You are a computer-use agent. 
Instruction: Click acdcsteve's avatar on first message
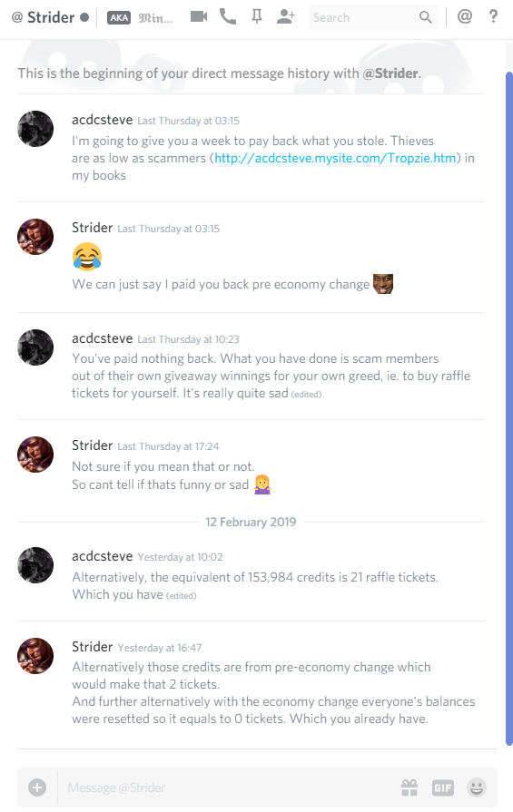click(35, 129)
